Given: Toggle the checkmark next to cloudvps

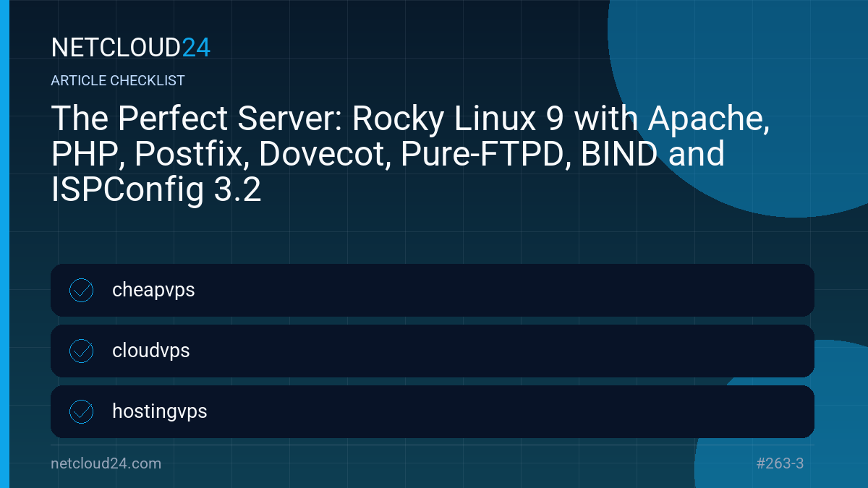Looking at the screenshot, I should [81, 351].
